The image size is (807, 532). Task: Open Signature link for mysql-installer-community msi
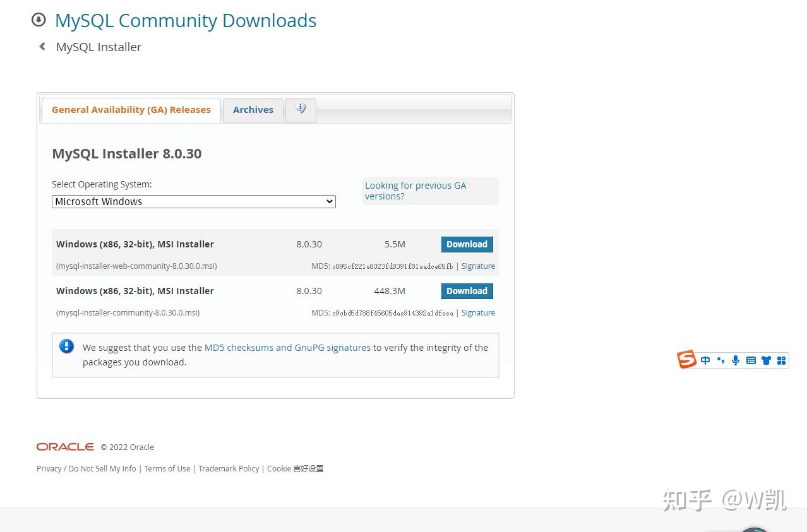(x=478, y=313)
